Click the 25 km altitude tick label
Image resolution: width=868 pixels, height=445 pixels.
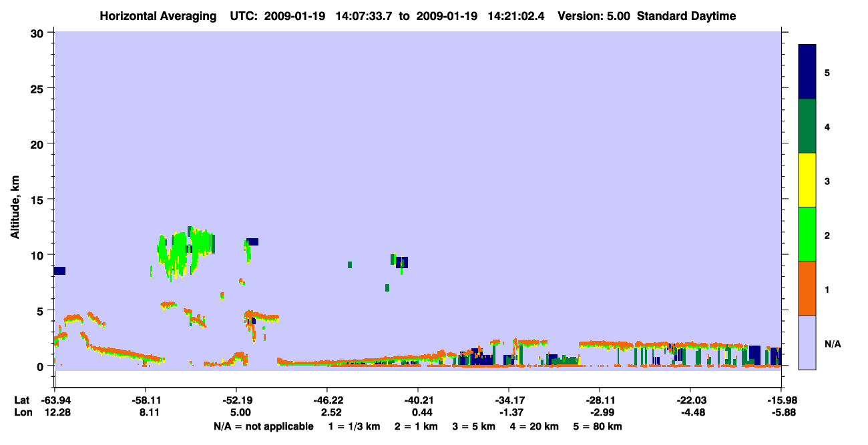click(39, 88)
